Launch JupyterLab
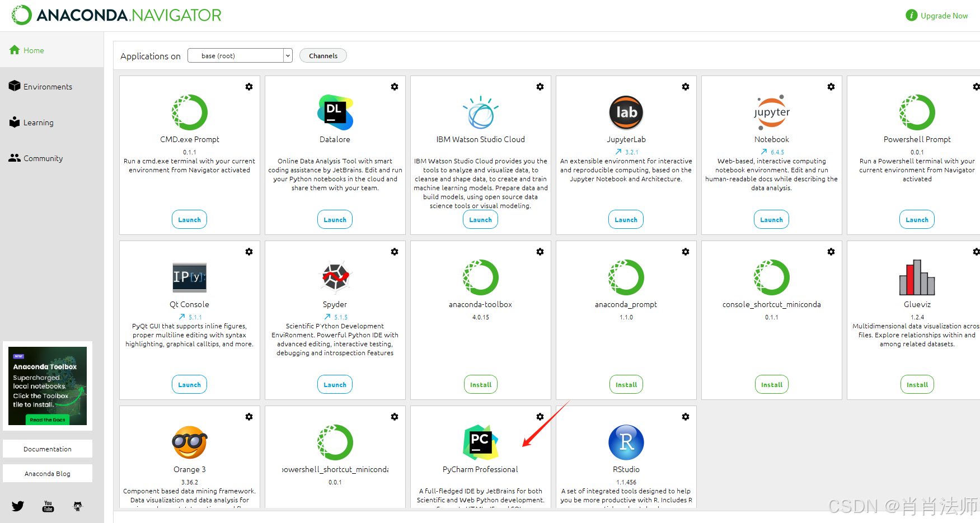The image size is (980, 523). 626,219
